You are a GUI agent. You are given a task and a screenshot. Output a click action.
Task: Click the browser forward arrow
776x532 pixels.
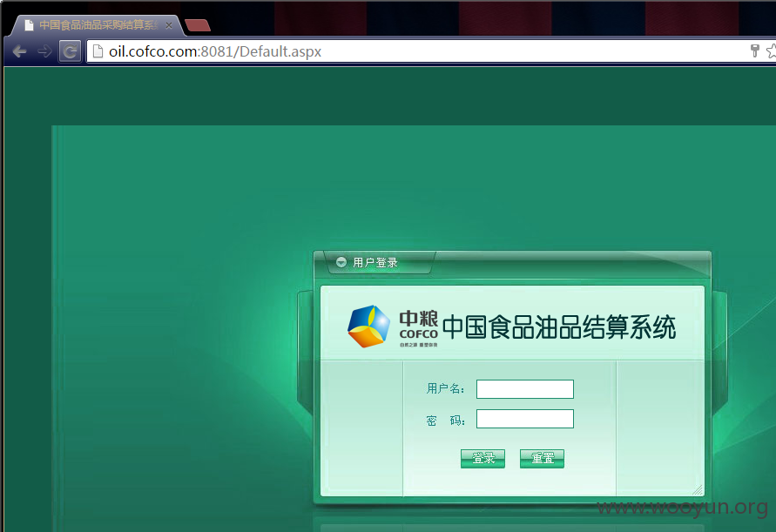click(44, 51)
